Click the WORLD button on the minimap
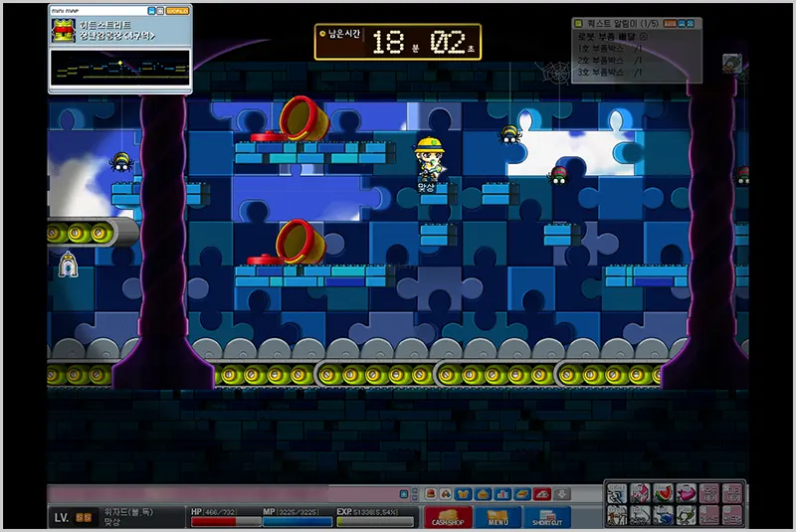796x532 pixels. (x=177, y=11)
